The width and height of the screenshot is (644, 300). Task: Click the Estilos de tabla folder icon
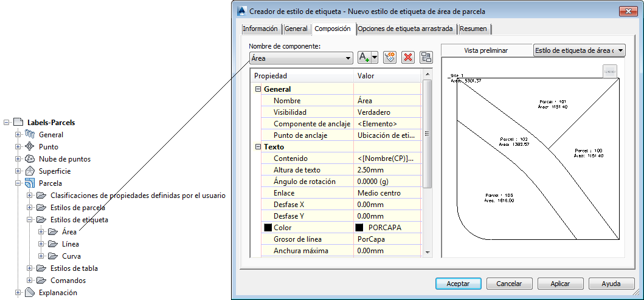click(x=41, y=268)
